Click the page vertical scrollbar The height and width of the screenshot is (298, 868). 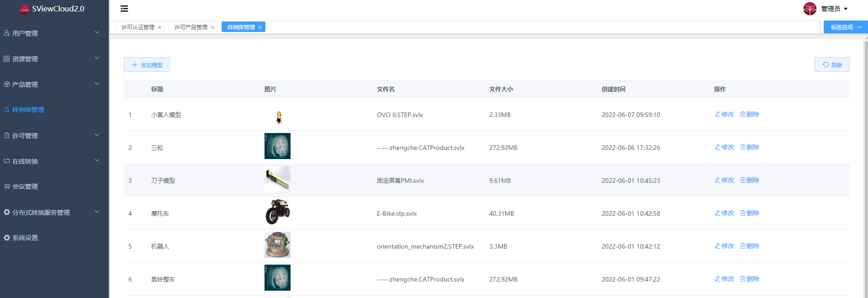(x=866, y=169)
